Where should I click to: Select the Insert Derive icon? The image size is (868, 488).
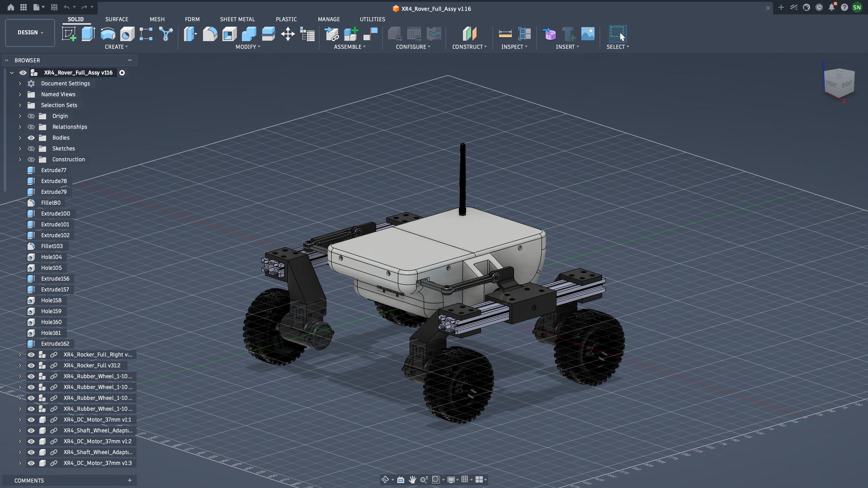[x=549, y=34]
